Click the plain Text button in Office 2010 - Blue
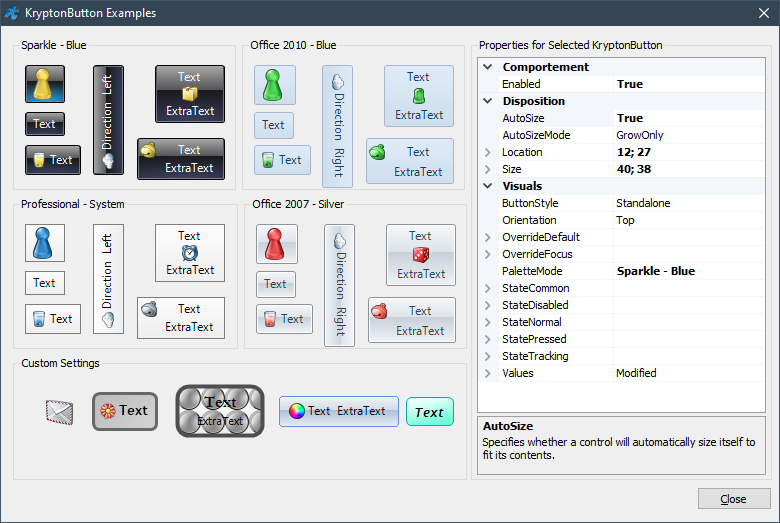Viewport: 780px width, 523px height. (274, 125)
